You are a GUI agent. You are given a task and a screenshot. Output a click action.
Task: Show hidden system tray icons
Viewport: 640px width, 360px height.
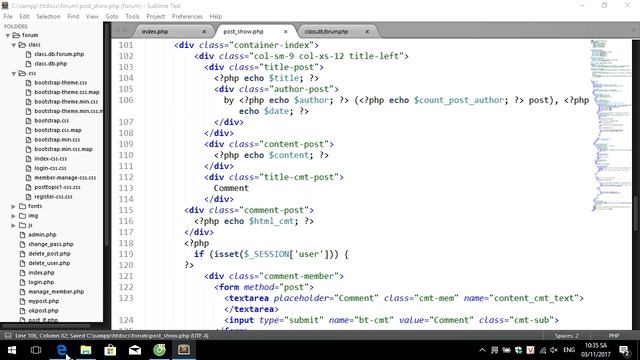(x=482, y=350)
